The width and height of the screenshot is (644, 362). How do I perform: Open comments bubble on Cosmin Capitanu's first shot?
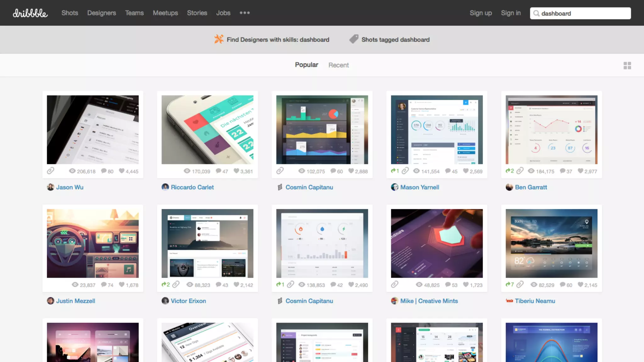click(x=333, y=171)
